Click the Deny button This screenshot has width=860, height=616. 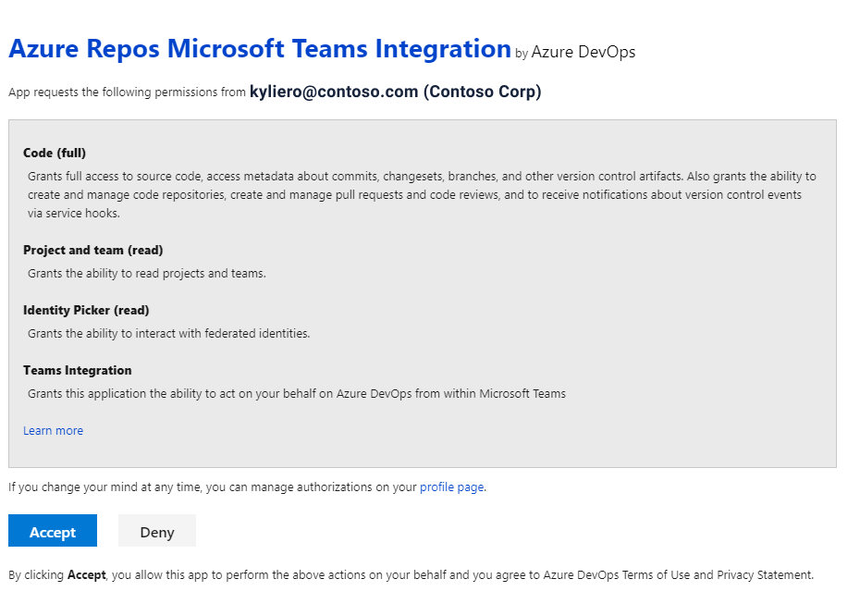tap(157, 530)
